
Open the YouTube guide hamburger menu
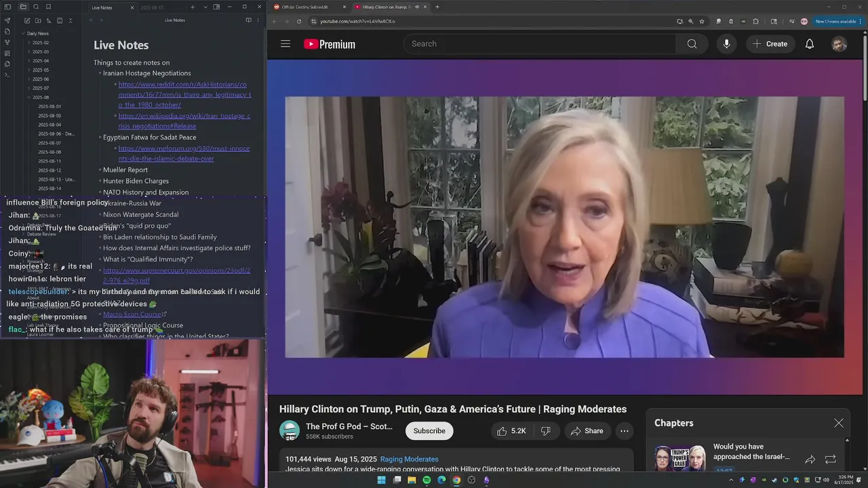[x=285, y=44]
